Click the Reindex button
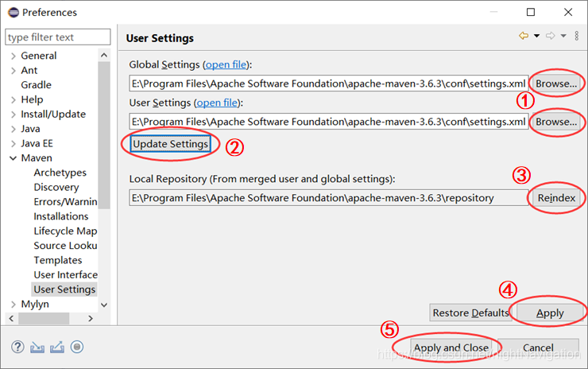The image size is (588, 369). click(556, 198)
